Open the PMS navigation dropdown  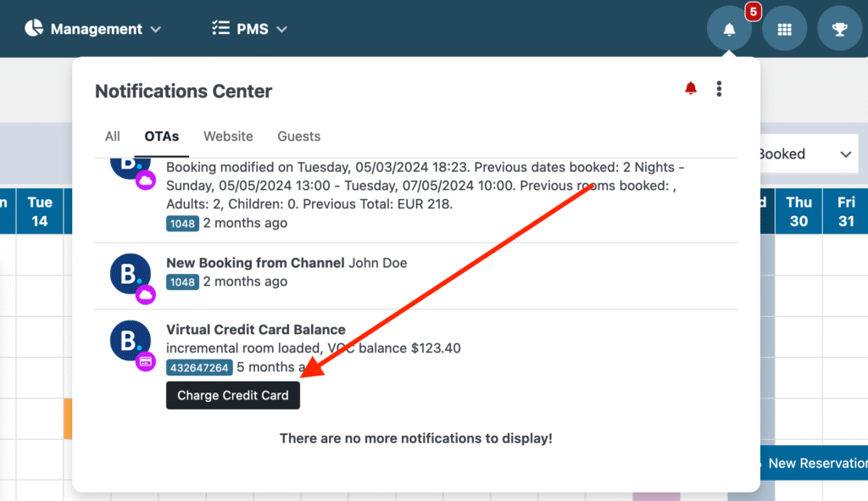tap(249, 28)
